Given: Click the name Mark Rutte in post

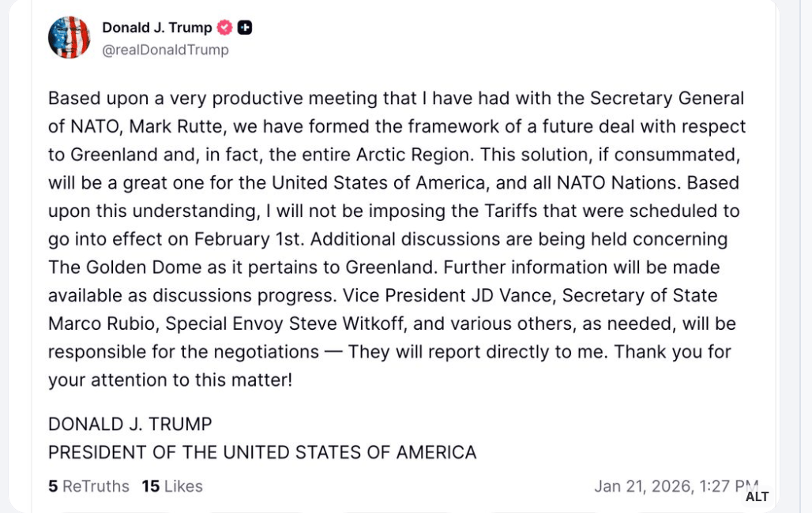Looking at the screenshot, I should (x=177, y=126).
